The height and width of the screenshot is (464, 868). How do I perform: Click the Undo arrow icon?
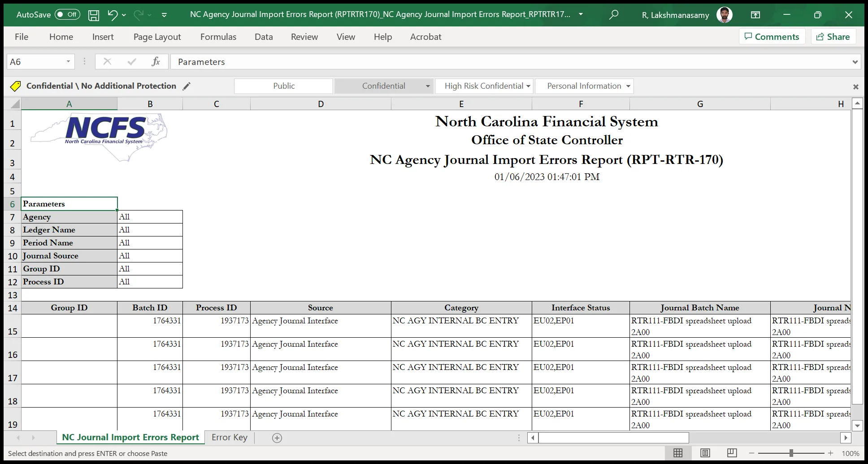click(113, 15)
